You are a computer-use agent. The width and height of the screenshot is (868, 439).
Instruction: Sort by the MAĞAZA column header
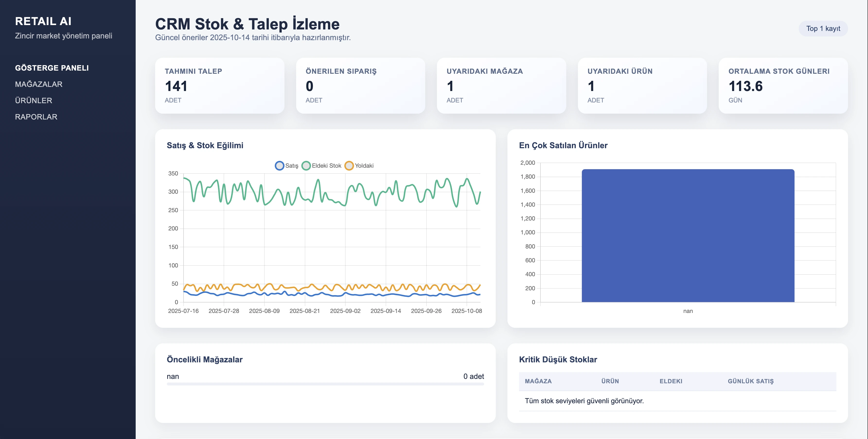click(538, 381)
